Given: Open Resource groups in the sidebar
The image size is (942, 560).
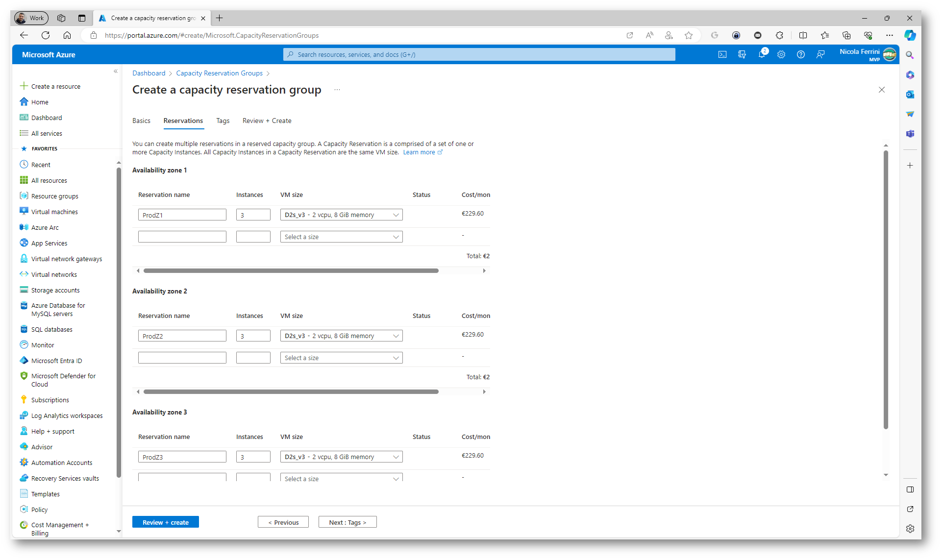Looking at the screenshot, I should (54, 196).
